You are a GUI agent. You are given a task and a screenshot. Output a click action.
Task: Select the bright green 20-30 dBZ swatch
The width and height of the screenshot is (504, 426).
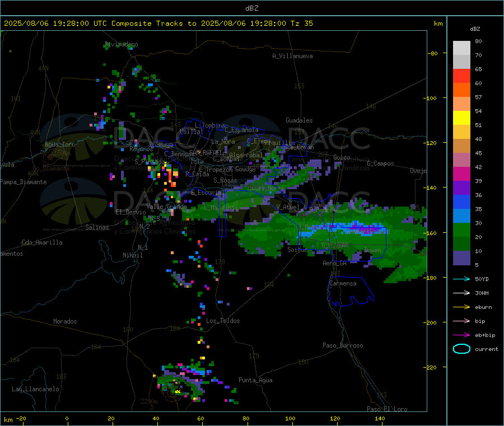coord(461,230)
